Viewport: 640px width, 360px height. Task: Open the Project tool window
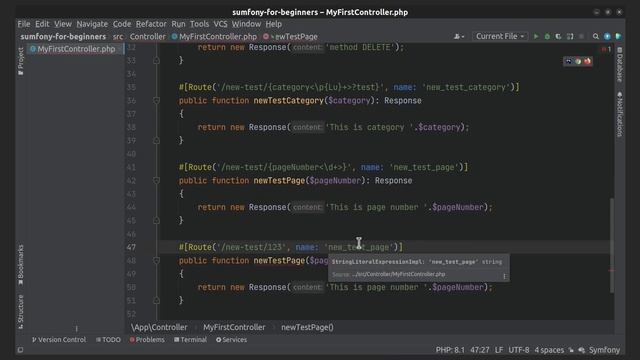21,61
